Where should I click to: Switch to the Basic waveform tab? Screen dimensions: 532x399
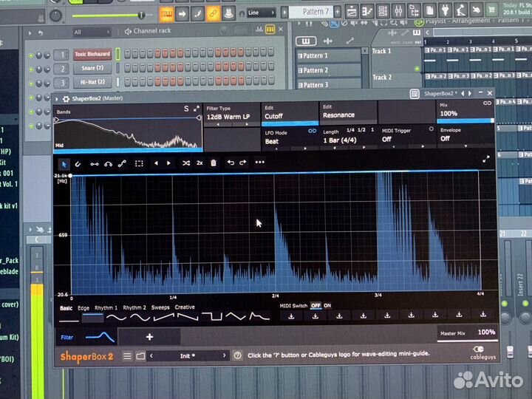point(66,308)
